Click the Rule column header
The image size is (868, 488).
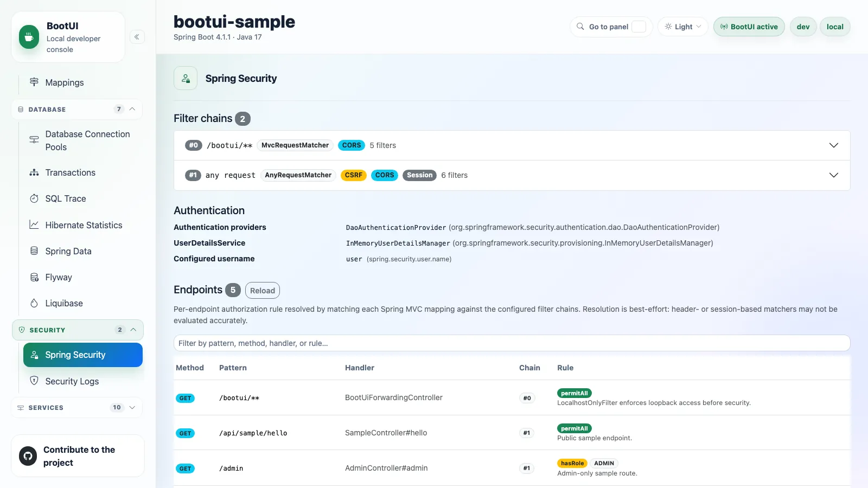565,368
